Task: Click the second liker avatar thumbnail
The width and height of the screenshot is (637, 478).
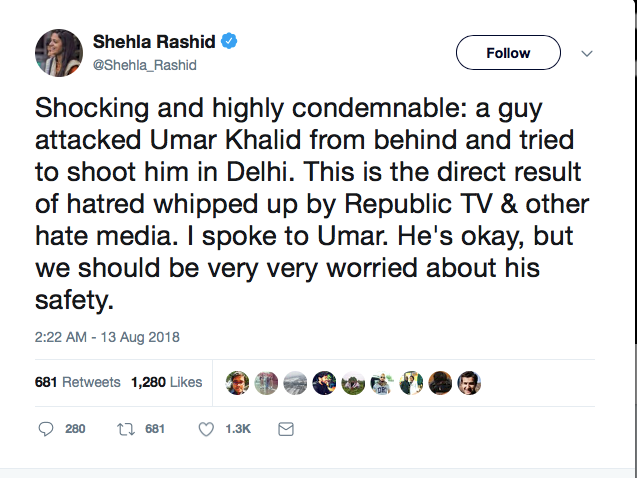Action: point(266,383)
